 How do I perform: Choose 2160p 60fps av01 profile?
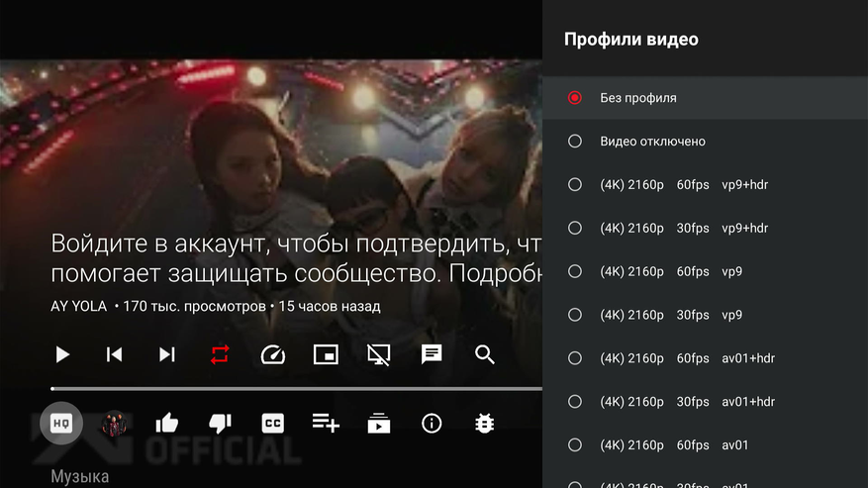coord(706,444)
